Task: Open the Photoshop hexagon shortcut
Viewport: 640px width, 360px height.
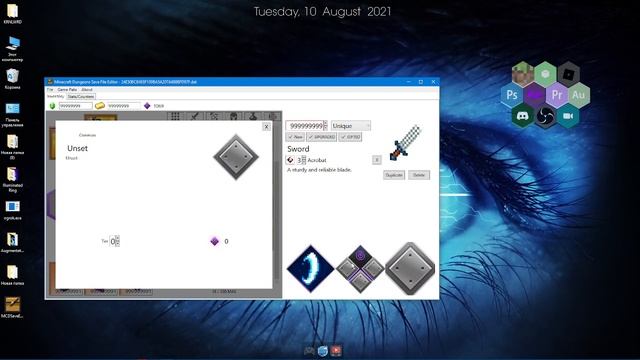Action: [512, 95]
